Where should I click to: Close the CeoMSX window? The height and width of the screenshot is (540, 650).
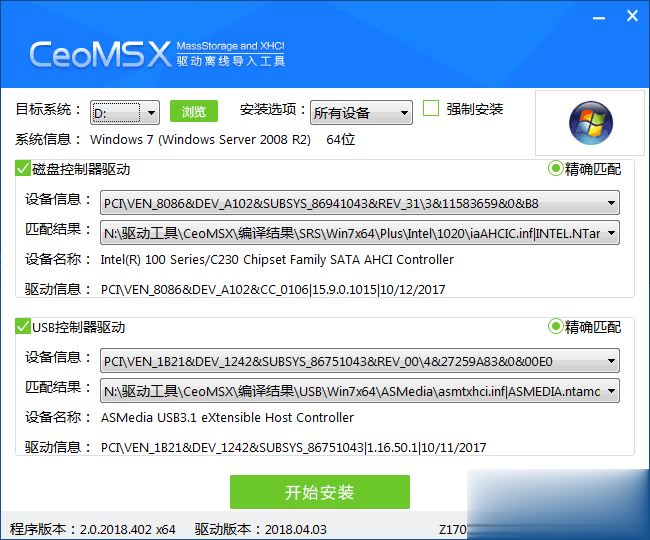(632, 16)
